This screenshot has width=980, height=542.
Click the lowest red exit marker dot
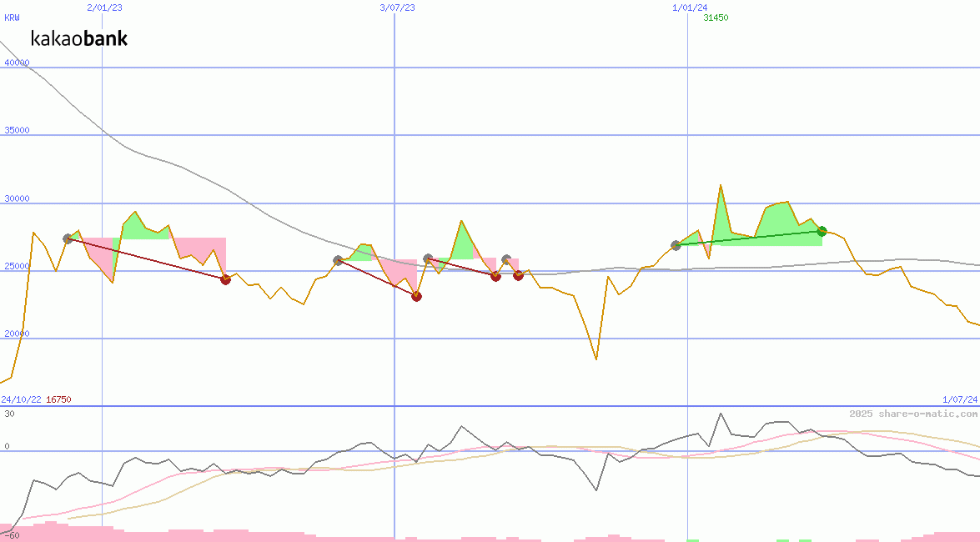[416, 296]
